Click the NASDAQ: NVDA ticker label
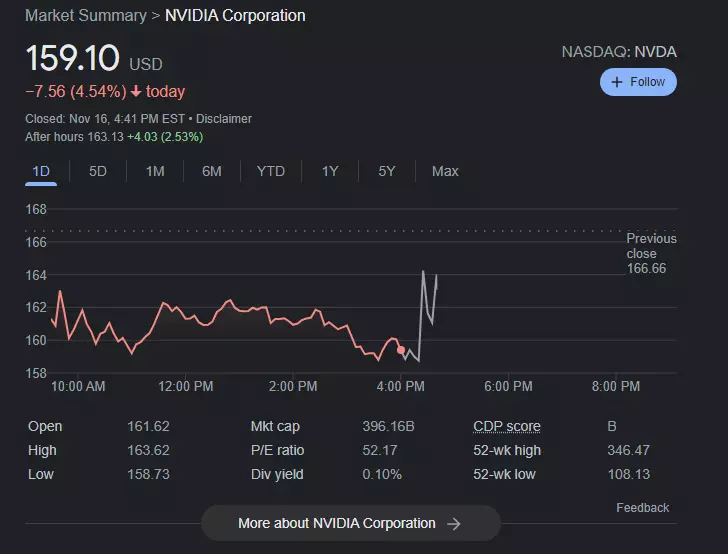The height and width of the screenshot is (554, 728). (x=619, y=51)
